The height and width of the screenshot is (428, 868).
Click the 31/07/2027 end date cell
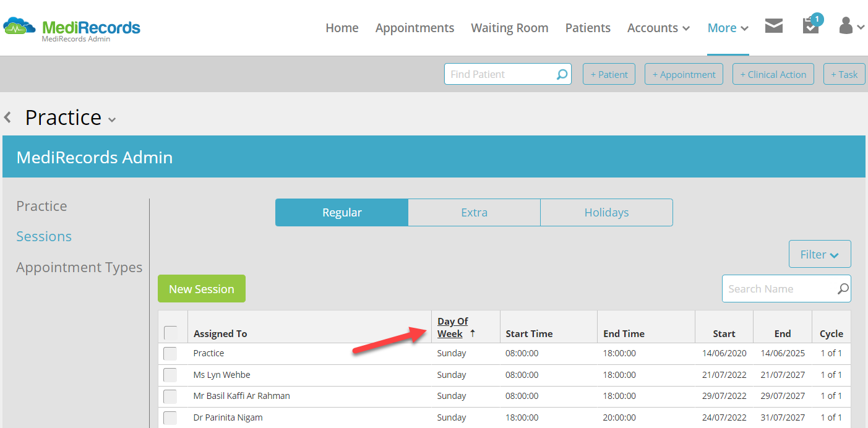(x=783, y=417)
